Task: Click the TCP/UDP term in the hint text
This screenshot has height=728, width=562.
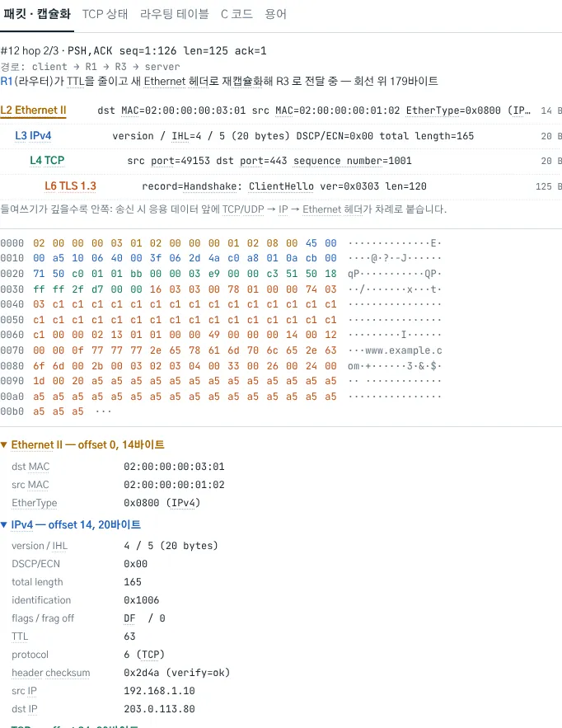Action: [243, 209]
